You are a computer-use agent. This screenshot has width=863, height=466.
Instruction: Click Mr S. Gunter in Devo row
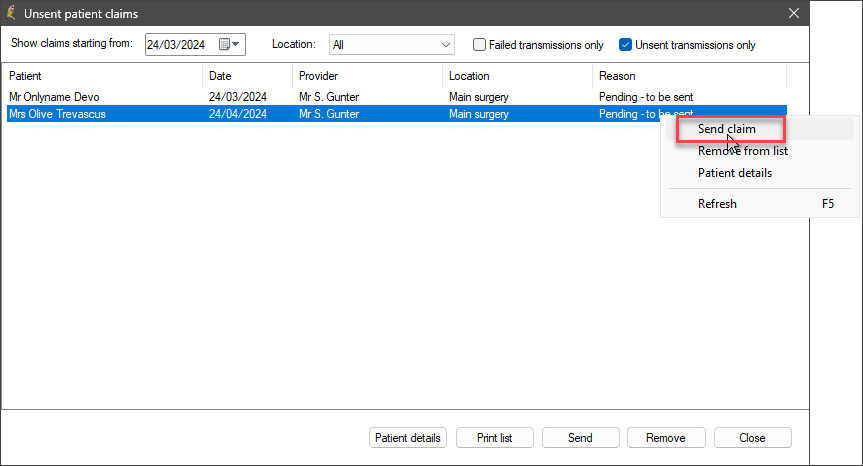tap(329, 97)
